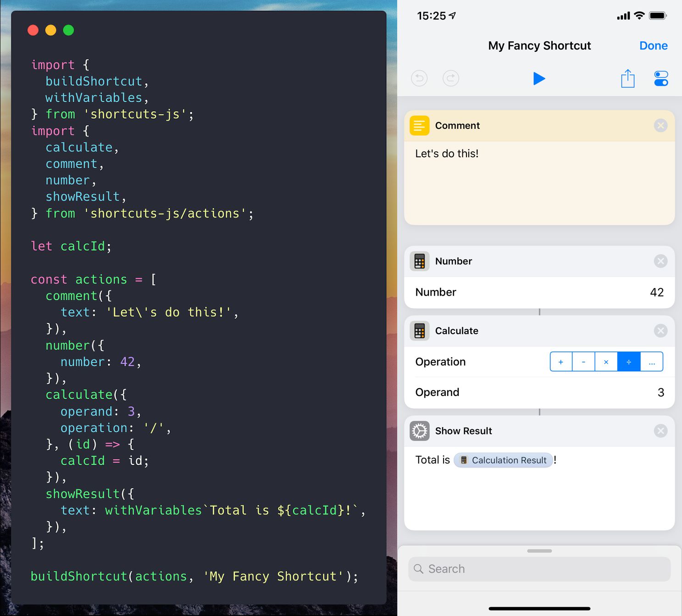Switch Calculate operation to addition
Image resolution: width=682 pixels, height=616 pixels.
tap(560, 362)
